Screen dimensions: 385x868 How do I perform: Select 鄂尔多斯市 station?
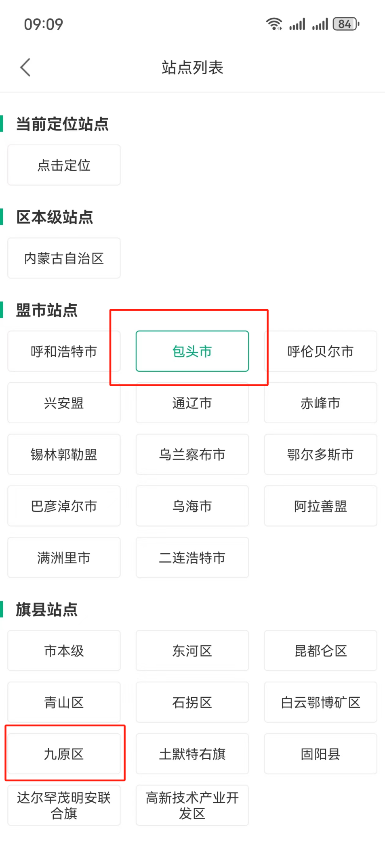pyautogui.click(x=320, y=454)
